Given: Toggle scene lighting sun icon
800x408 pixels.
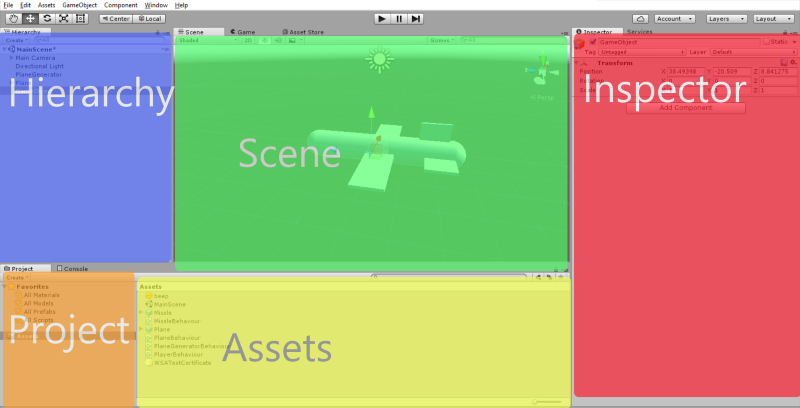Looking at the screenshot, I should pos(264,40).
